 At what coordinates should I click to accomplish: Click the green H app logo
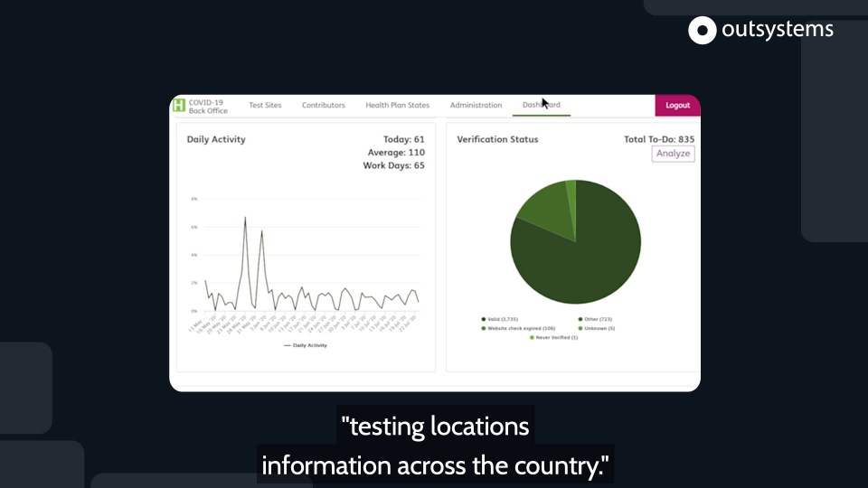(x=179, y=105)
